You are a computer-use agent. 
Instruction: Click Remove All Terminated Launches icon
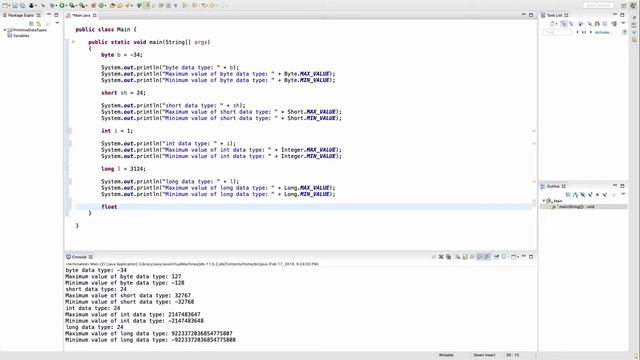coord(449,257)
